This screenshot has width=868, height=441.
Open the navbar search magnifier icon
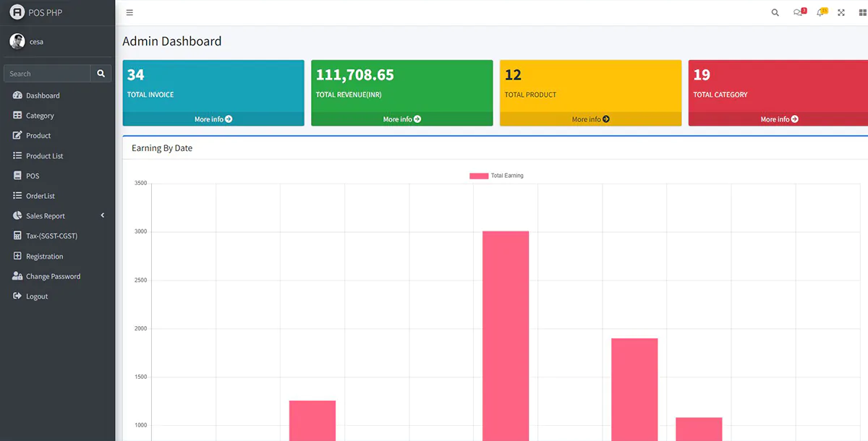click(x=775, y=13)
